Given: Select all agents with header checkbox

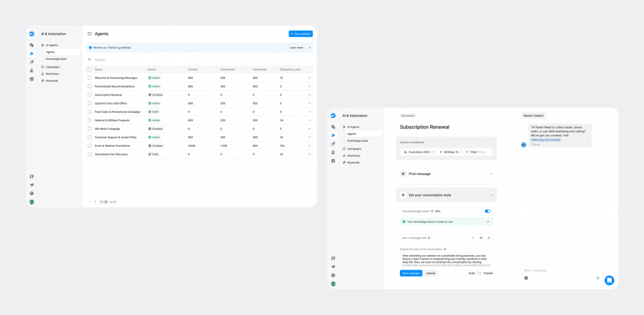Looking at the screenshot, I should tap(90, 69).
